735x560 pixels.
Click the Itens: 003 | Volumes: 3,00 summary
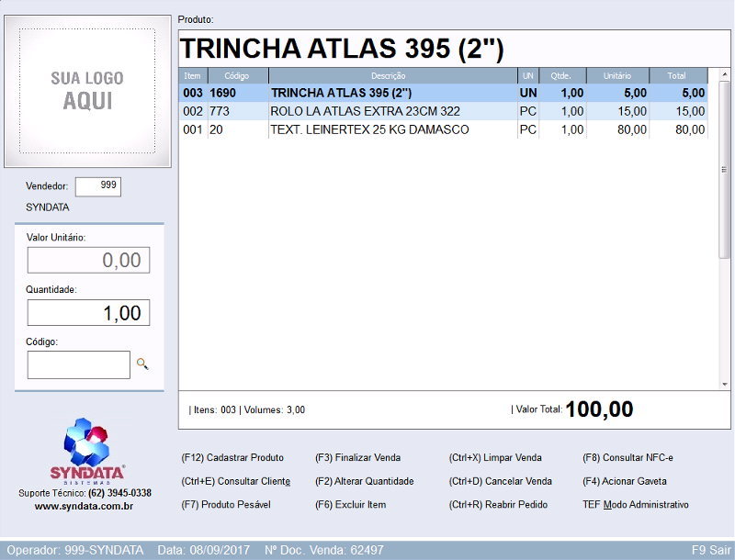click(x=247, y=409)
